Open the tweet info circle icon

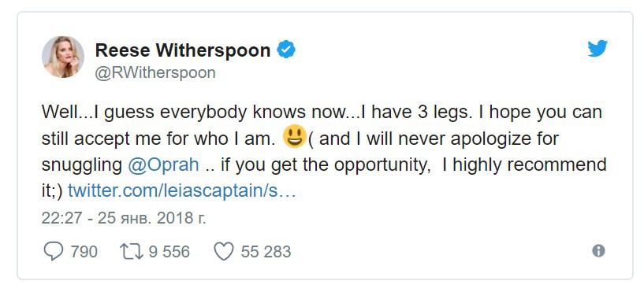[x=598, y=250]
